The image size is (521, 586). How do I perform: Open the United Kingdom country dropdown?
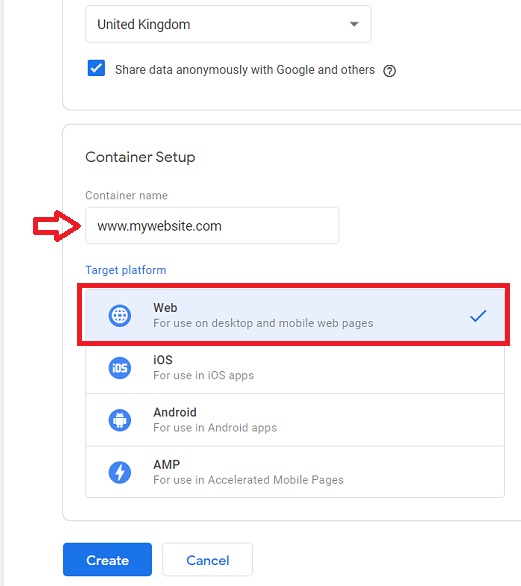point(228,24)
